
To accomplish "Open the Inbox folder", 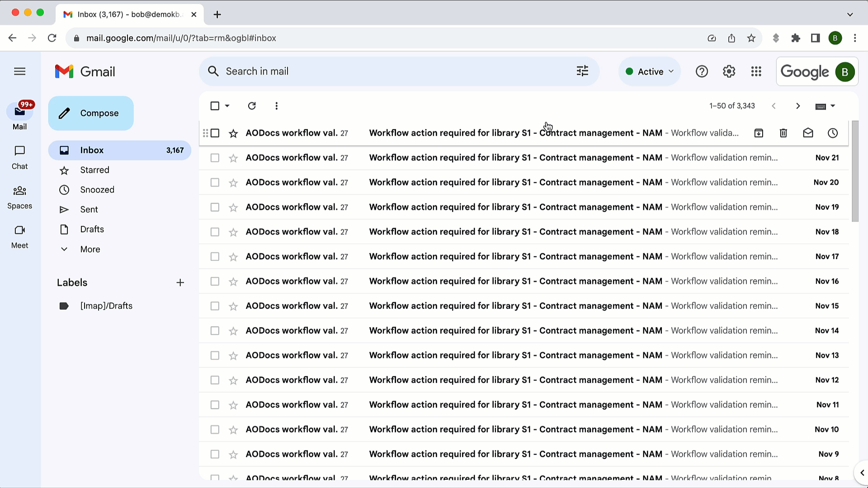I will click(x=120, y=150).
